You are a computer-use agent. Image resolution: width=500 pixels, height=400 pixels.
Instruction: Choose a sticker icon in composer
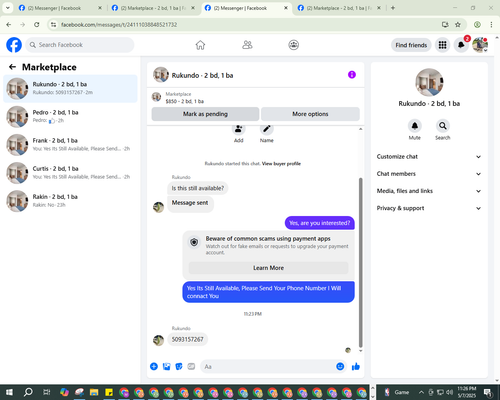tap(179, 366)
